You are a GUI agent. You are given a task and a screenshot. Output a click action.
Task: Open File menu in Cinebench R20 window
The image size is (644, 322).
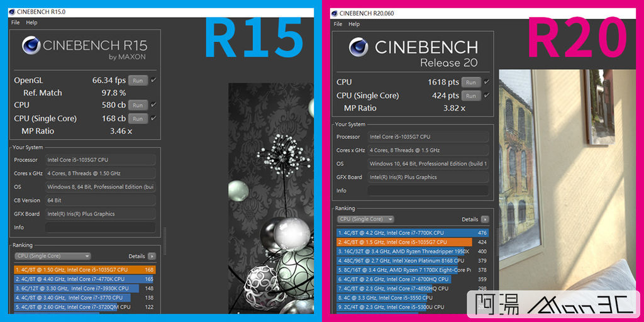[x=338, y=25]
